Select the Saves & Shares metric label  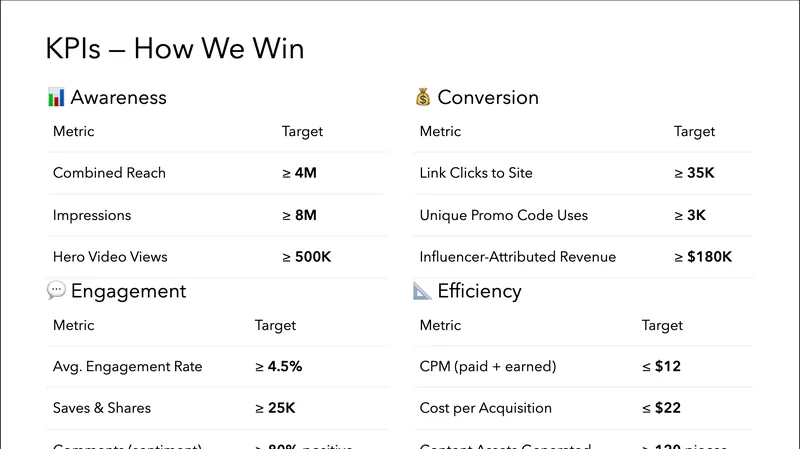point(102,408)
